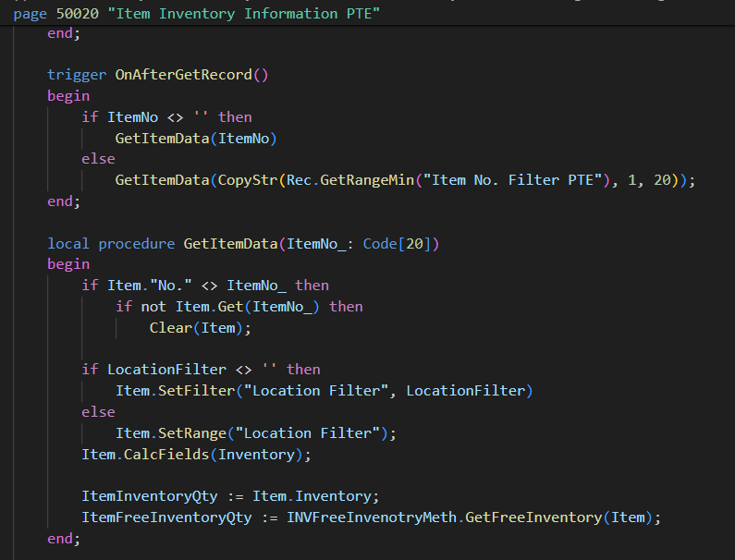This screenshot has width=735, height=560.
Task: Click the CopyStr function call
Action: tap(248, 180)
